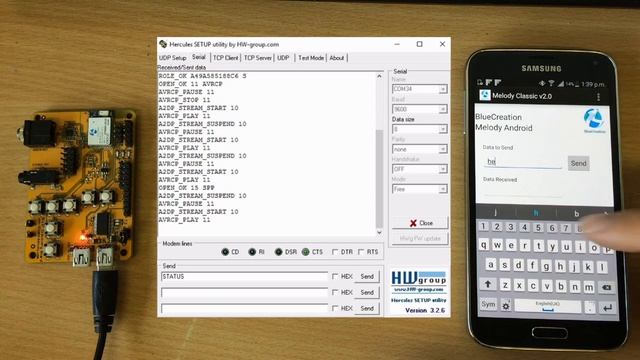Tap the Melody Classic app icon on phone
This screenshot has width=640, height=360.
click(x=484, y=96)
